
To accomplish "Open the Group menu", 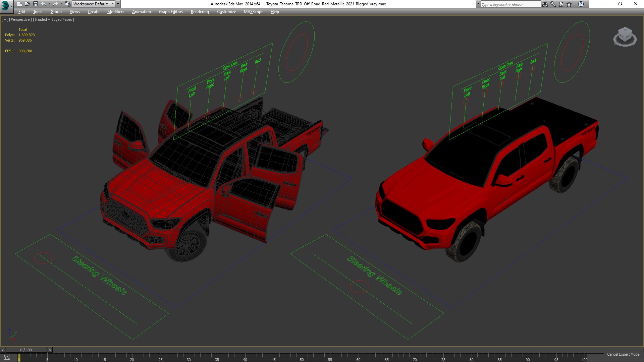I will click(x=56, y=12).
